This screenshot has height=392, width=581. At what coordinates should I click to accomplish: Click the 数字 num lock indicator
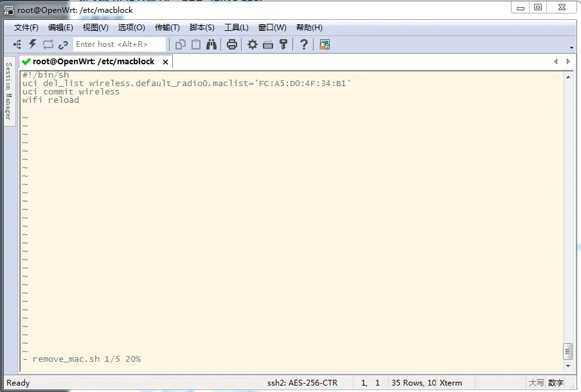click(x=555, y=383)
